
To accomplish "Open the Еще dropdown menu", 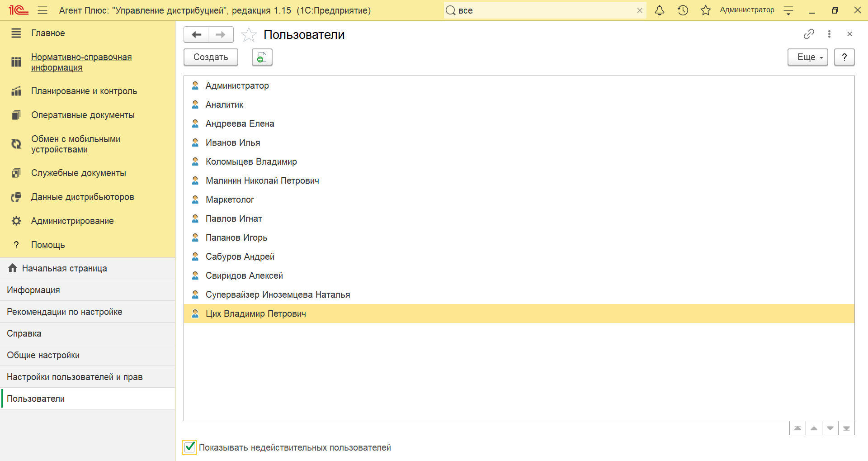I will coord(807,57).
